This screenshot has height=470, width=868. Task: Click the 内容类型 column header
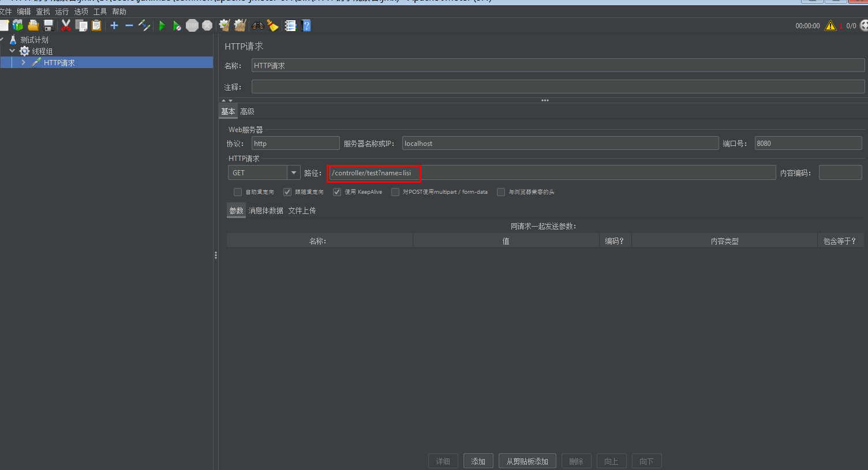pyautogui.click(x=725, y=241)
